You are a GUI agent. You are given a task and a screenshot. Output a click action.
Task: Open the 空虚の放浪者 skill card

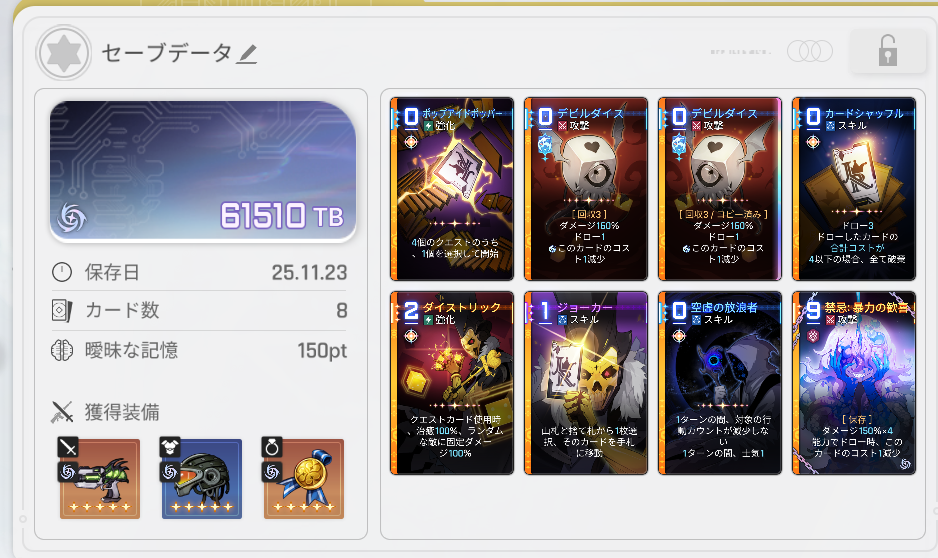point(720,383)
